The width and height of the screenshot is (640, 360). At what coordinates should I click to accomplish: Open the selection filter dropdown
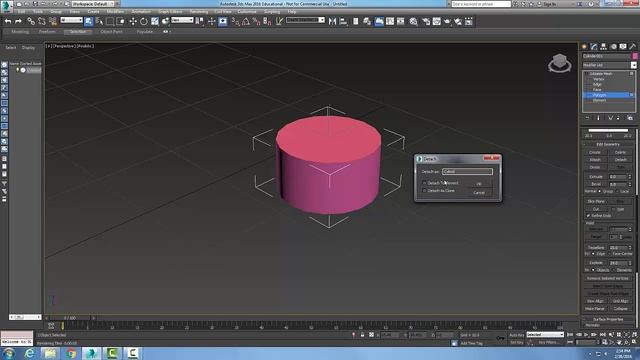pyautogui.click(x=71, y=20)
